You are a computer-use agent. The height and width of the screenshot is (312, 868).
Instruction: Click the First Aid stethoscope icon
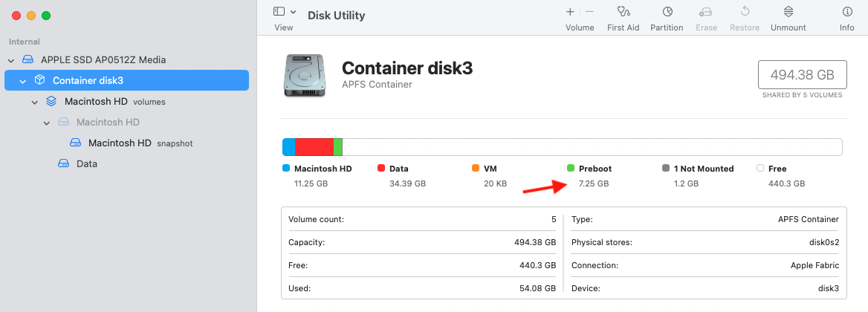point(623,12)
